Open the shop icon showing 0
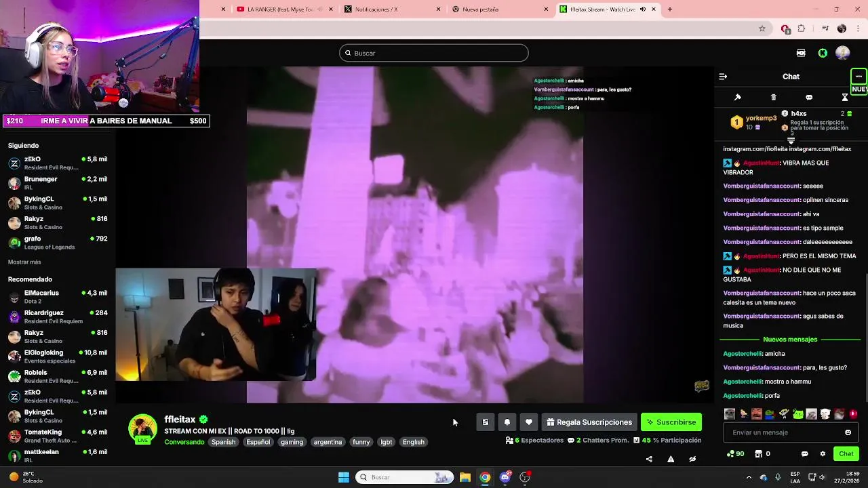The height and width of the screenshot is (488, 868). (763, 453)
